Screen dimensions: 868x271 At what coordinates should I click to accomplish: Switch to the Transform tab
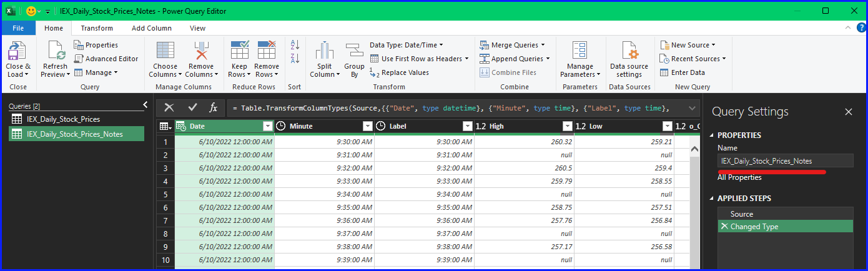97,28
